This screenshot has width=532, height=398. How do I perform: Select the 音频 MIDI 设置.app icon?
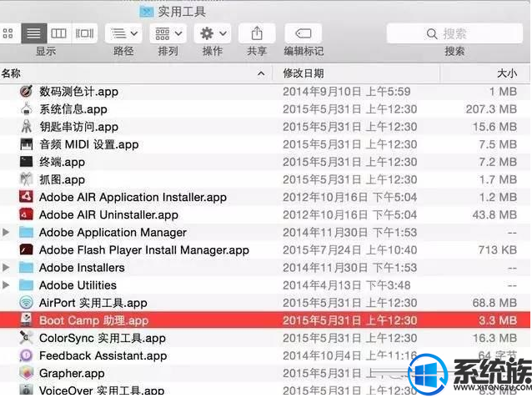click(x=26, y=144)
